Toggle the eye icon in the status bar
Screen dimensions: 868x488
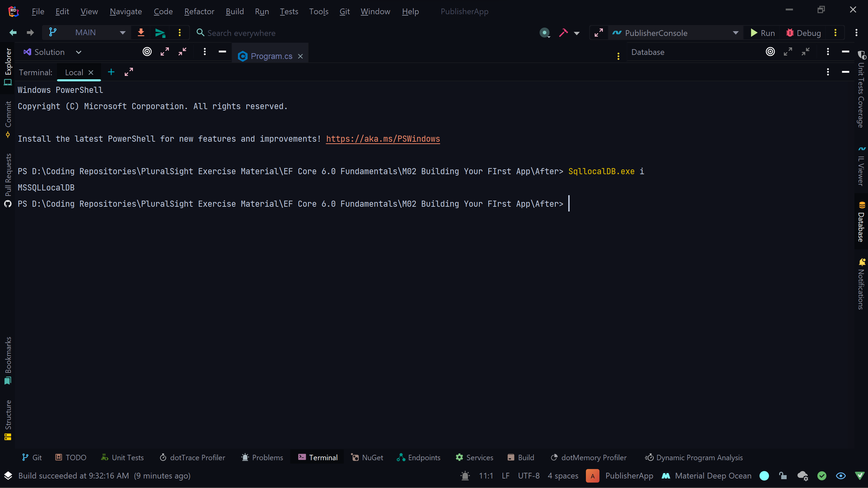pos(841,476)
